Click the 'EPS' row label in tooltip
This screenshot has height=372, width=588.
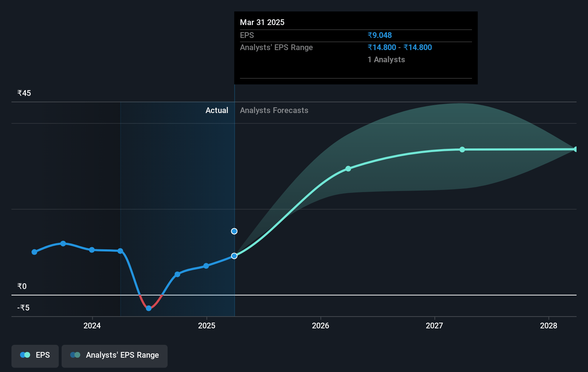click(247, 35)
